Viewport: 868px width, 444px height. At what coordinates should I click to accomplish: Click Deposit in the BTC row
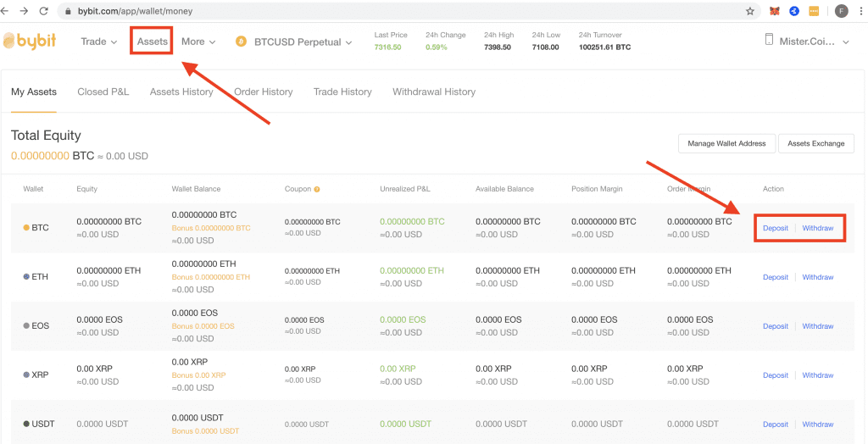click(x=776, y=229)
